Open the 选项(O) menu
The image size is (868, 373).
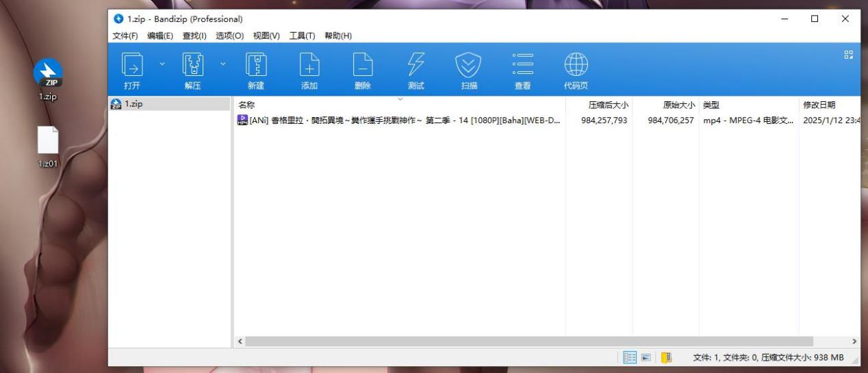coord(229,36)
